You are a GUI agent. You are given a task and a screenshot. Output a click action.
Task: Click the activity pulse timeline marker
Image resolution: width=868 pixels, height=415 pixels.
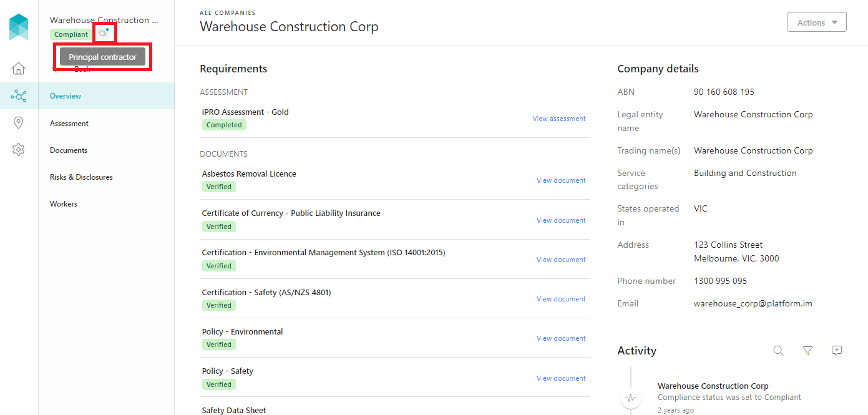pos(631,398)
